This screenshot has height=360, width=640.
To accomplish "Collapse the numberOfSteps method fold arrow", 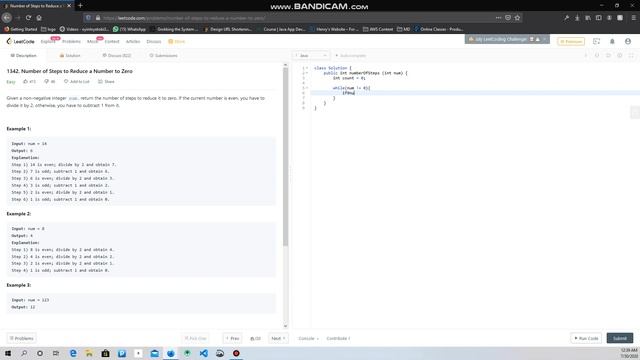I will pos(307,73).
